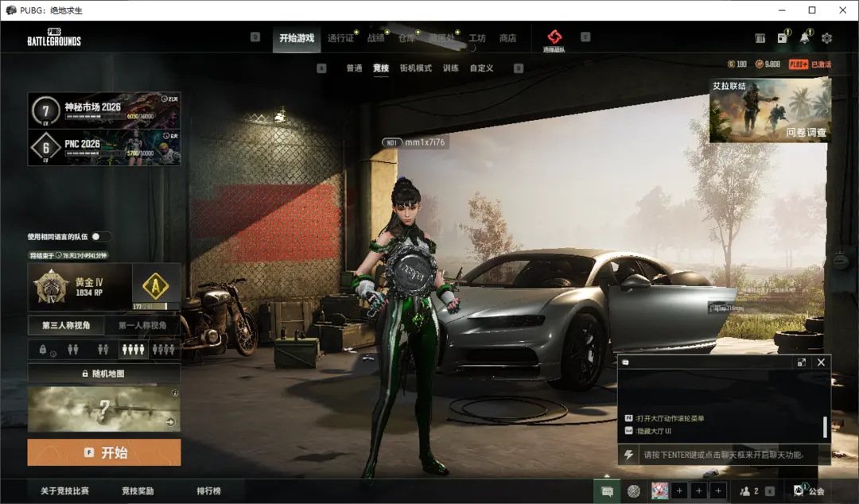Viewport: 859px width, 504px height.
Task: Click the BP balance 9,808
Action: 768,64
